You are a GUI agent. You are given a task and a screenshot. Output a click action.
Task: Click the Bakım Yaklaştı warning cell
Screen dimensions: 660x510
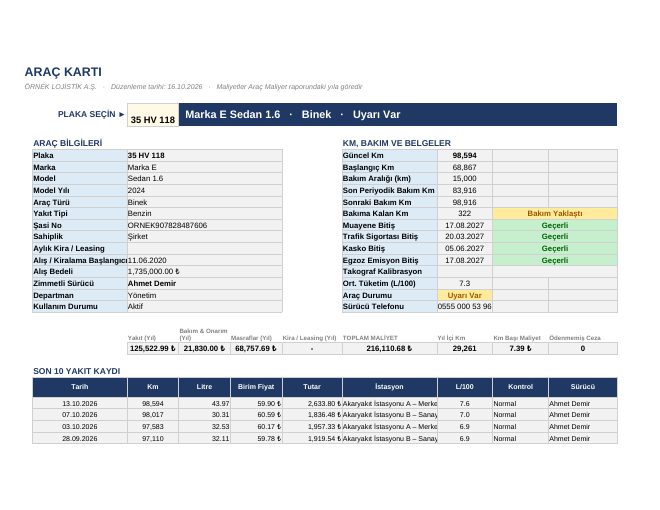point(555,213)
